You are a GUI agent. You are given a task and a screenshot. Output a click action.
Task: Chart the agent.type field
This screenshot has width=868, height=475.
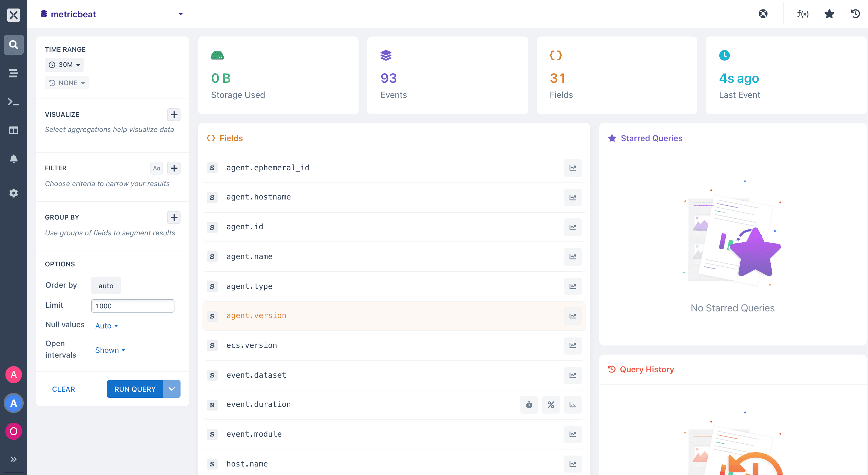pos(573,286)
